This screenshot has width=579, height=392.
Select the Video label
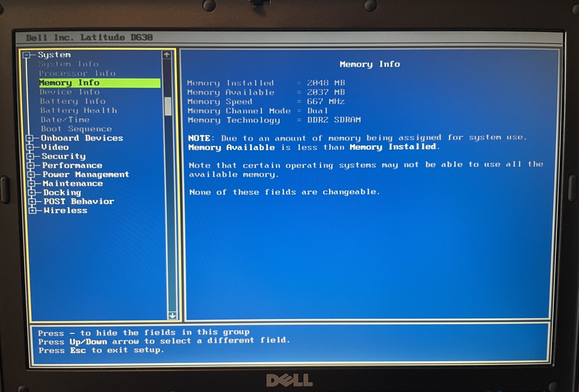pyautogui.click(x=55, y=147)
